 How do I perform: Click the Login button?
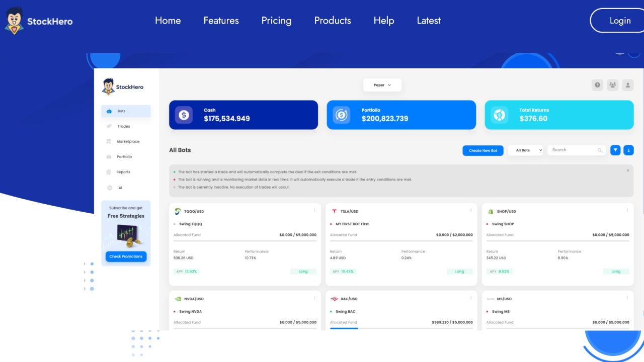(619, 21)
